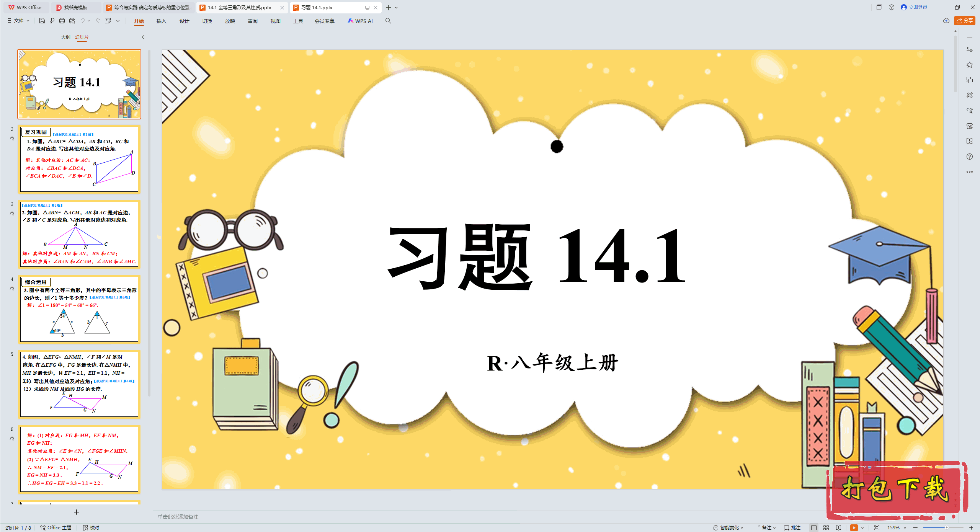This screenshot has width=980, height=532.
Task: Open print preview icon
Action: [72, 21]
